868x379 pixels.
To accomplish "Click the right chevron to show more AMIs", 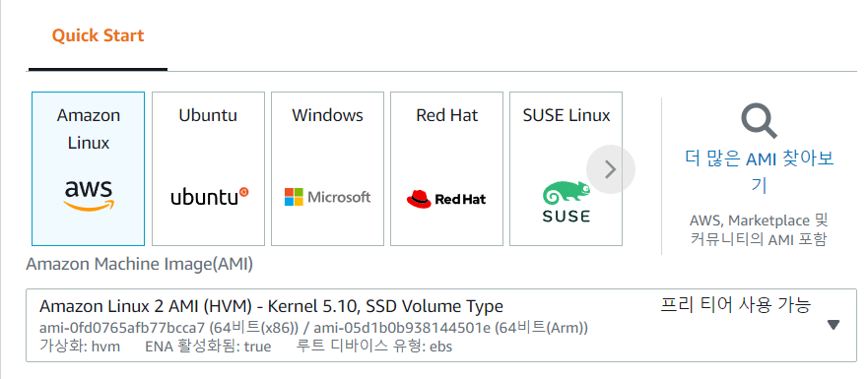I will tap(611, 169).
